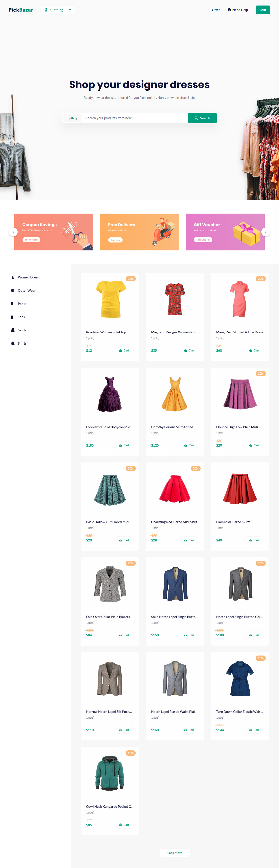Image resolution: width=279 pixels, height=868 pixels.
Task: Click Shop Coupons on Coupon Savings banner
Action: [32, 240]
